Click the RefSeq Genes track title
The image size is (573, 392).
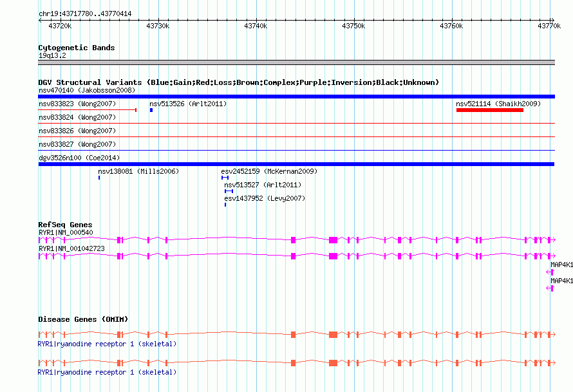pos(65,225)
